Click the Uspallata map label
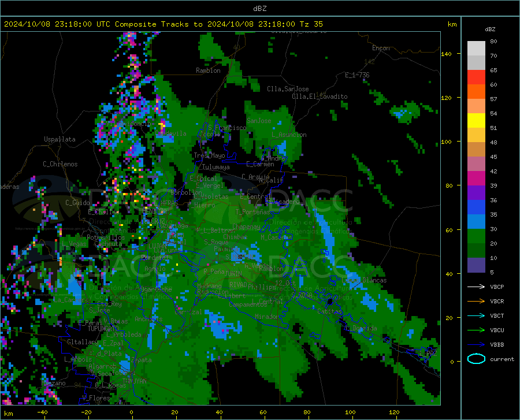Image resolution: width=520 pixels, height=420 pixels. point(60,139)
